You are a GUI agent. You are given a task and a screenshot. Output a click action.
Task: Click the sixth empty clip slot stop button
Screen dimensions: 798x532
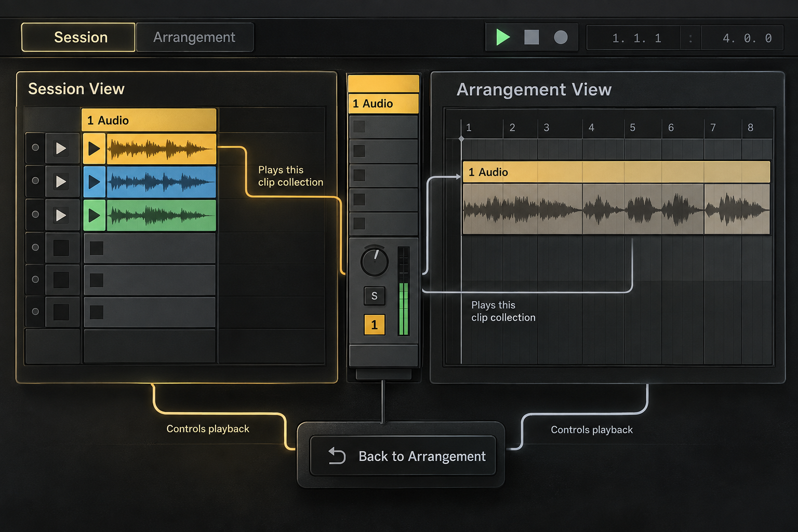pos(97,313)
